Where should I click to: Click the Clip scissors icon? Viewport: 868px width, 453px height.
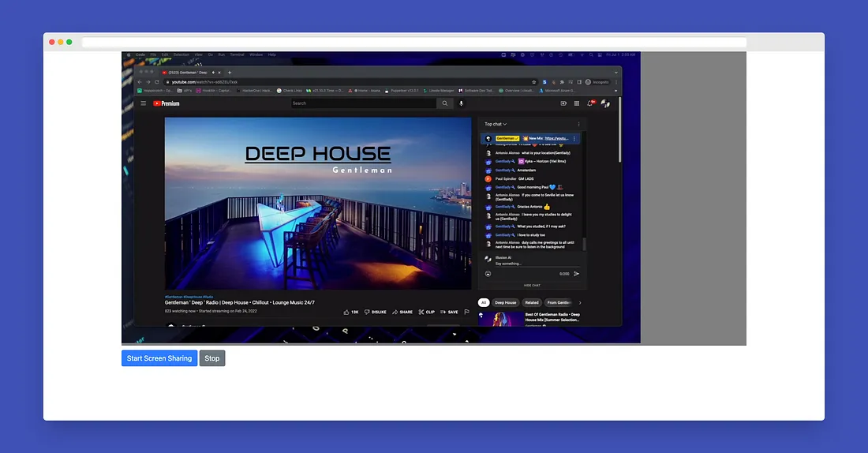coord(426,312)
